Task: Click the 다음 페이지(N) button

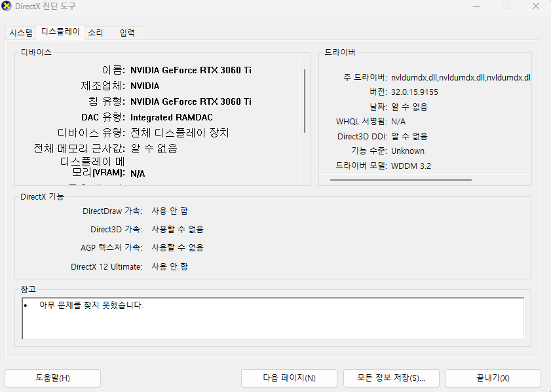Action: (x=289, y=378)
